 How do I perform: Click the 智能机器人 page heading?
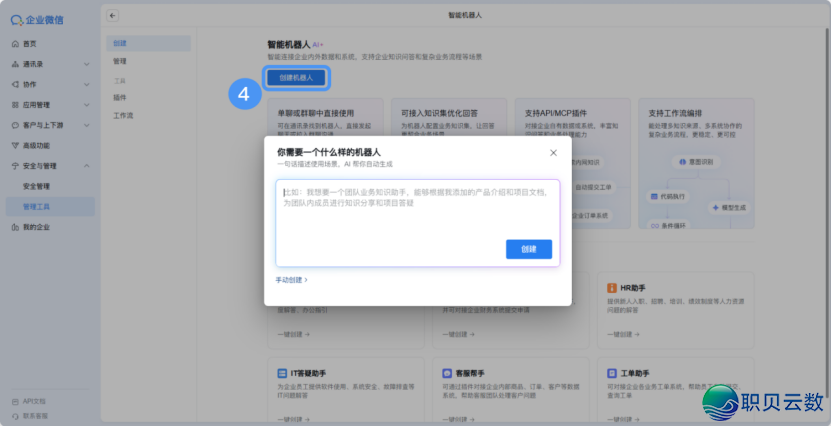click(x=288, y=45)
